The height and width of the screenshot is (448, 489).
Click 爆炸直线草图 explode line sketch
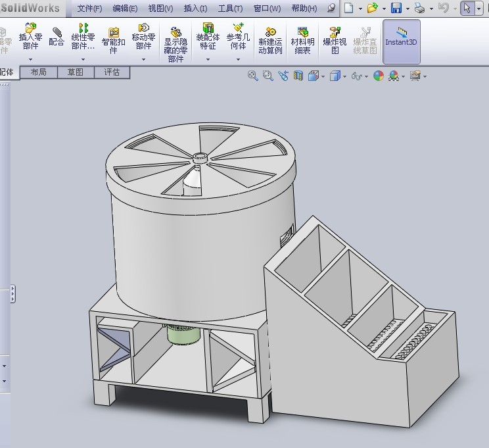point(365,41)
